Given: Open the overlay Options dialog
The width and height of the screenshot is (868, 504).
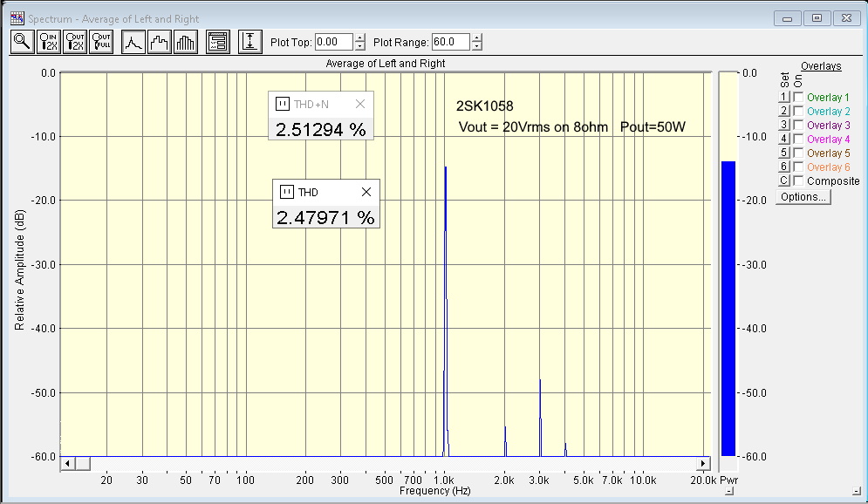Looking at the screenshot, I should tap(803, 197).
